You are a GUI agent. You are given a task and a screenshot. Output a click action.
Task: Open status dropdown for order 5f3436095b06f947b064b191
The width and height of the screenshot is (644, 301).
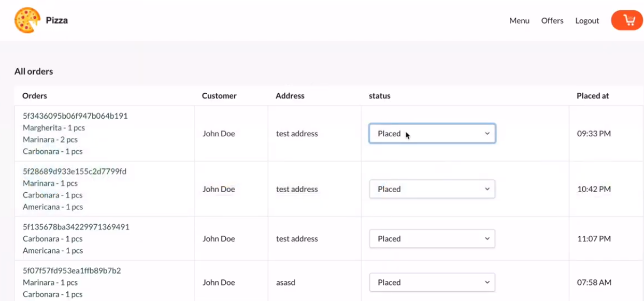click(432, 134)
